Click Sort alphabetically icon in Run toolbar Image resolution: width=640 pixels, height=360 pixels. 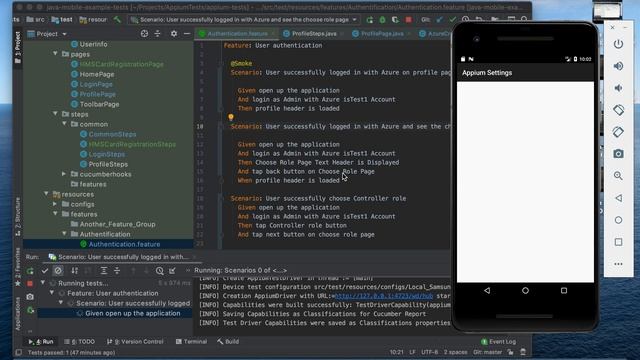[x=74, y=271]
